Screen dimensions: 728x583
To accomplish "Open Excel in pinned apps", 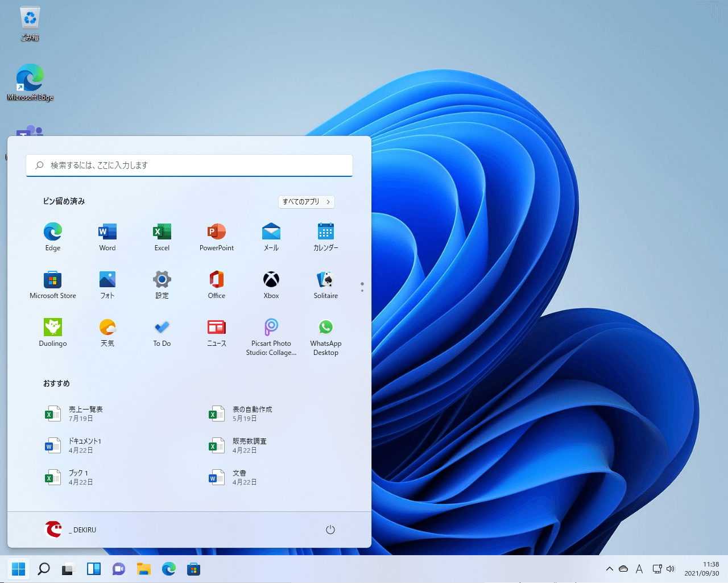I will pyautogui.click(x=162, y=237).
